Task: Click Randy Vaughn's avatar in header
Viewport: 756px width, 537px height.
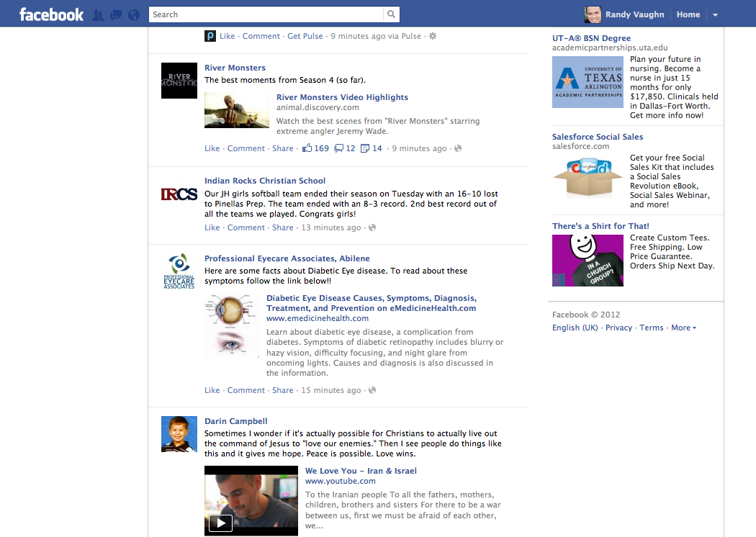Action: click(593, 14)
